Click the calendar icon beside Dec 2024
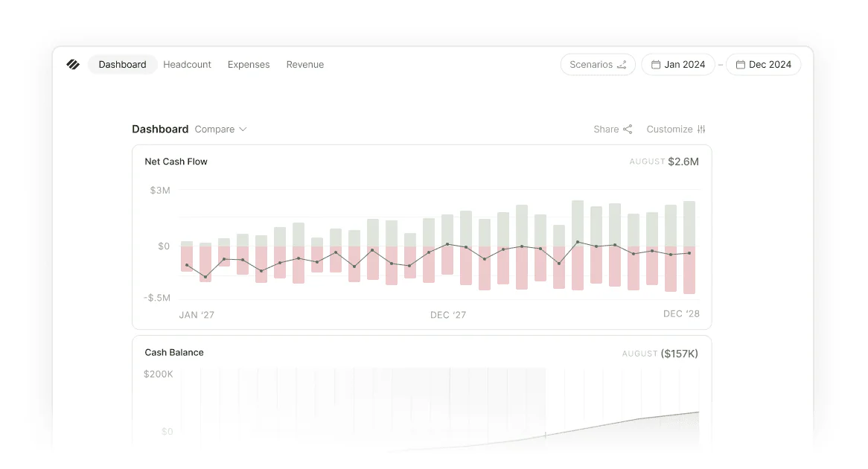Screen dimensions: 868x469 tap(740, 65)
